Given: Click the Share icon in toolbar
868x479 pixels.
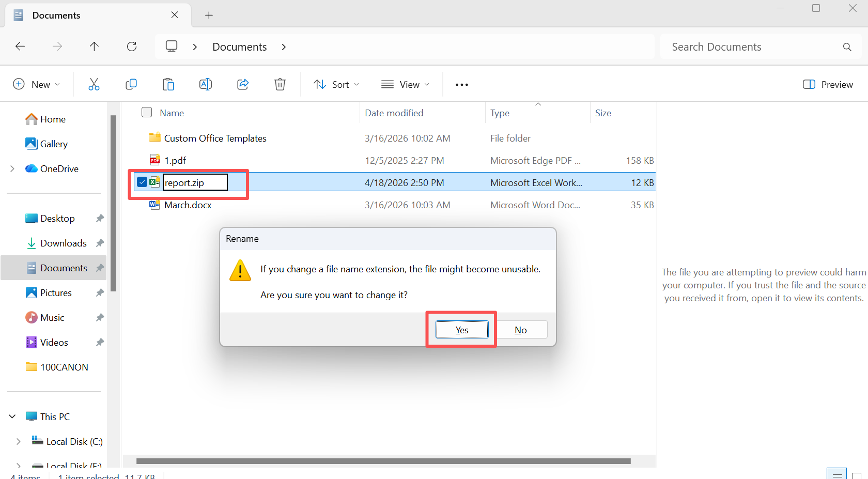Looking at the screenshot, I should click(243, 84).
